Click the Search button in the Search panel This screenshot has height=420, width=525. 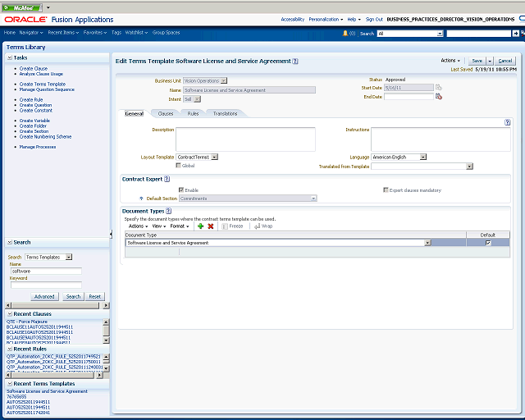[x=73, y=296]
